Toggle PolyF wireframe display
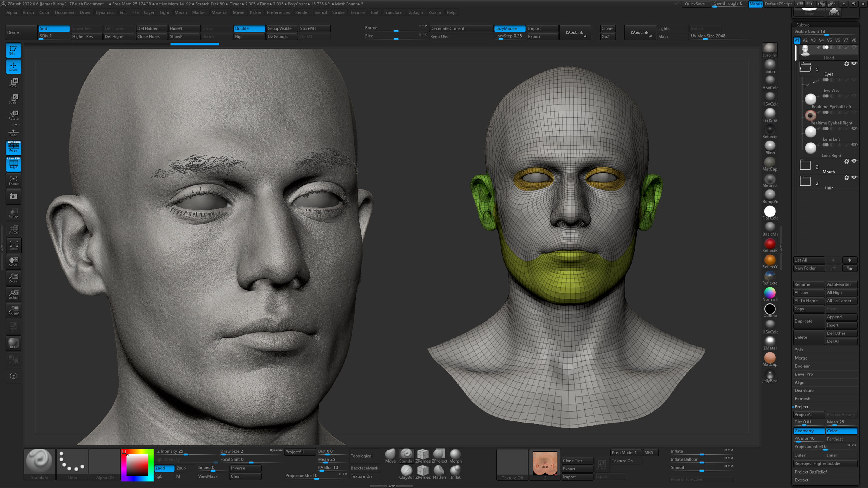This screenshot has width=868, height=488. click(x=14, y=164)
